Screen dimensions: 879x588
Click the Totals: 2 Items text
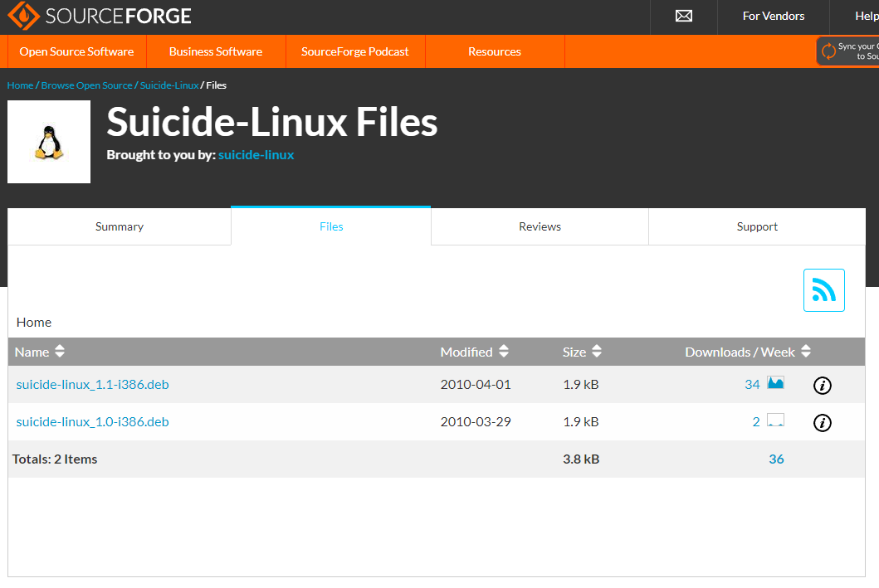[55, 459]
